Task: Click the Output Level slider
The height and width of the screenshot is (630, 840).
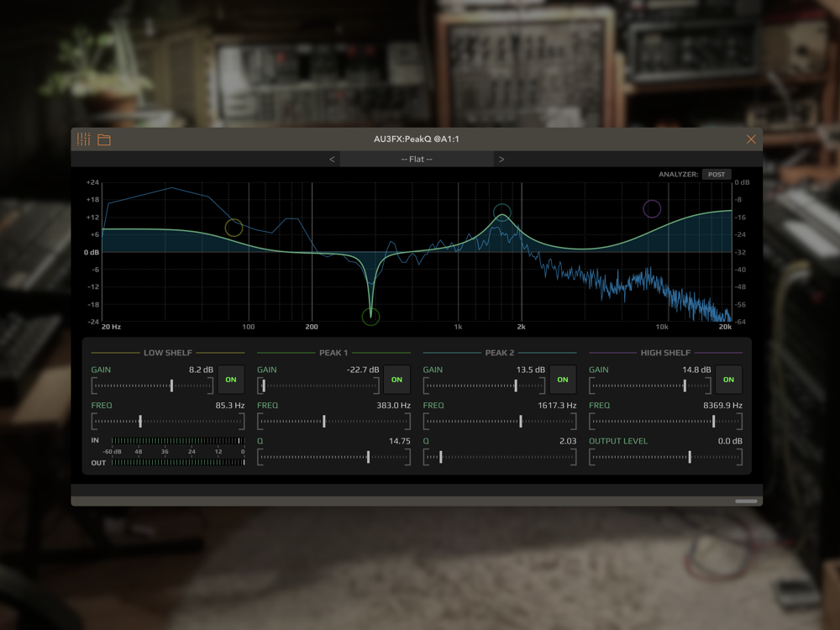Action: point(666,457)
